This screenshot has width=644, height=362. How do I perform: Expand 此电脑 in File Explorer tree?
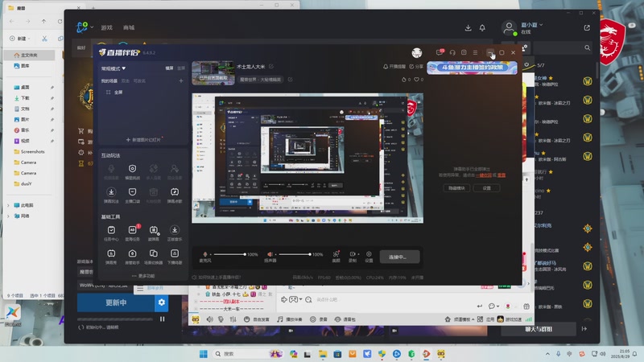8,205
